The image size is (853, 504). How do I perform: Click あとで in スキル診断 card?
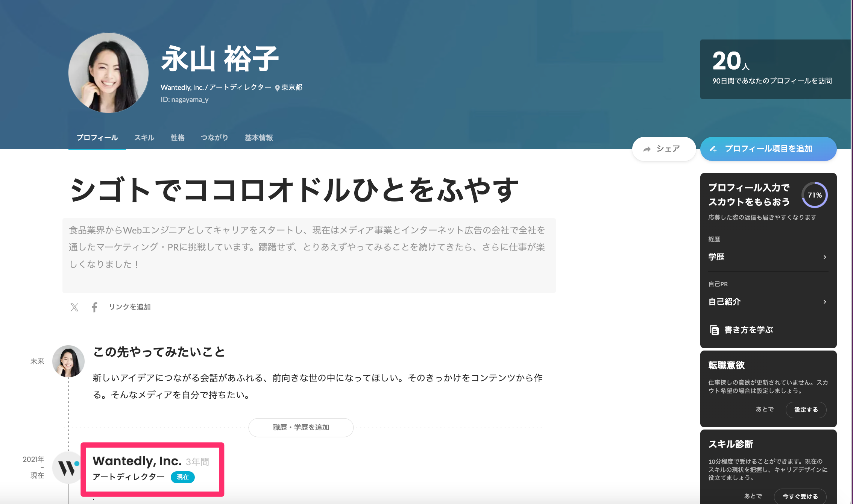753,496
